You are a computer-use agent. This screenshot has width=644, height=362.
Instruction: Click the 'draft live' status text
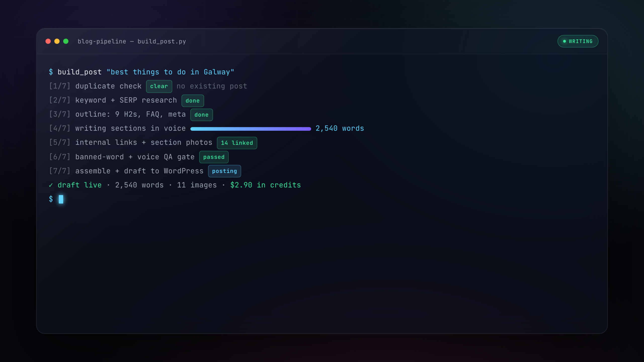click(79, 185)
